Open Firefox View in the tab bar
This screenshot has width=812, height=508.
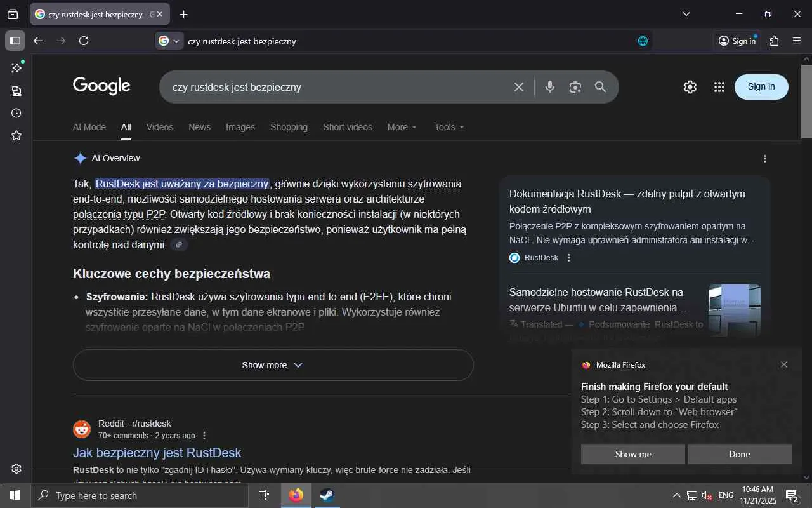pyautogui.click(x=13, y=14)
